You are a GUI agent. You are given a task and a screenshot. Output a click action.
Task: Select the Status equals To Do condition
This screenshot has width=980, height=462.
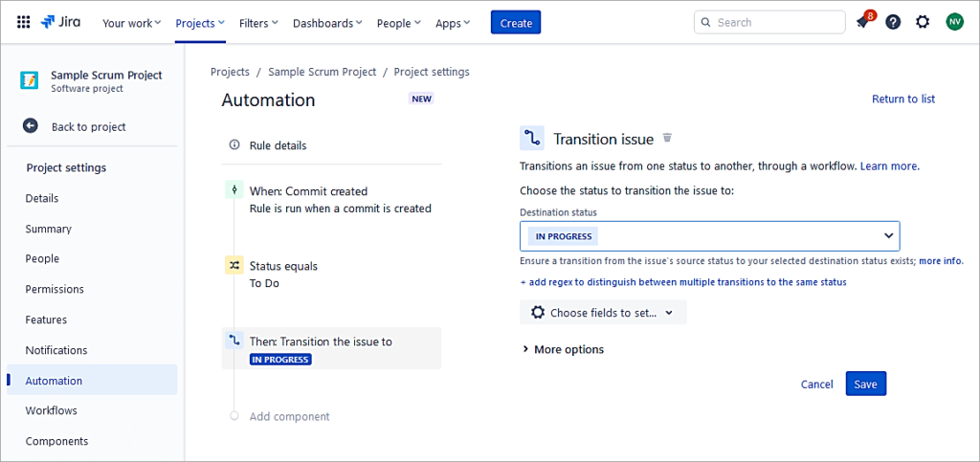tap(283, 275)
